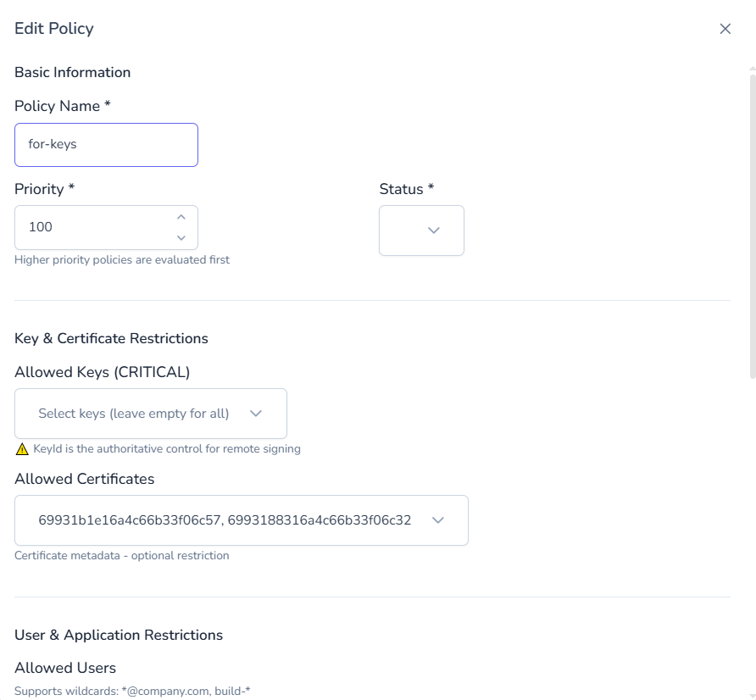
Task: Close the Edit Policy dialog
Action: 725,28
